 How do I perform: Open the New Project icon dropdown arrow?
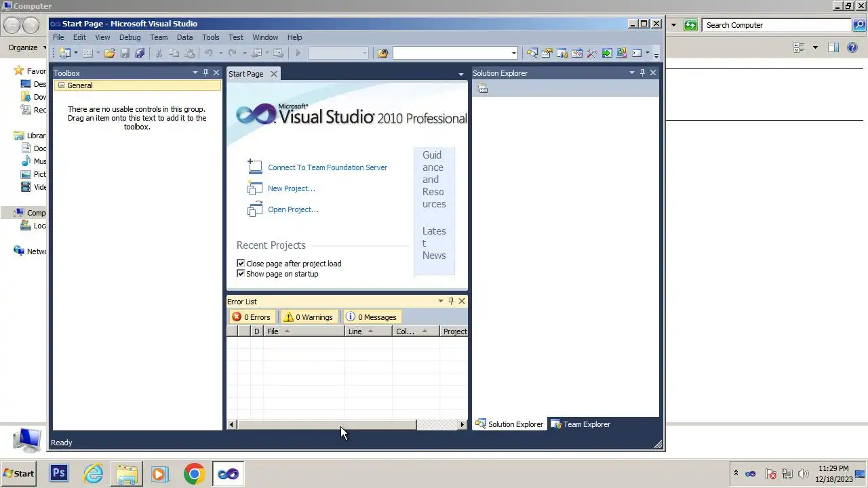pyautogui.click(x=76, y=53)
